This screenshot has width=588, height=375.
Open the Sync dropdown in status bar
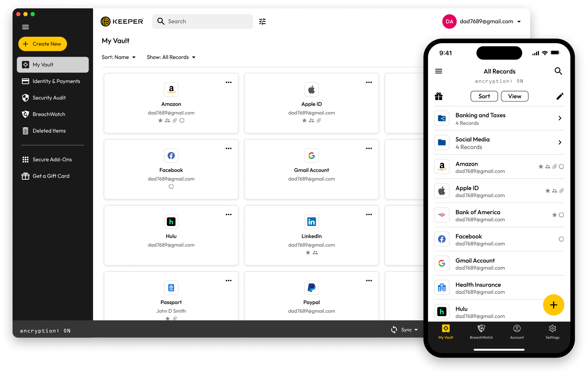pos(409,330)
